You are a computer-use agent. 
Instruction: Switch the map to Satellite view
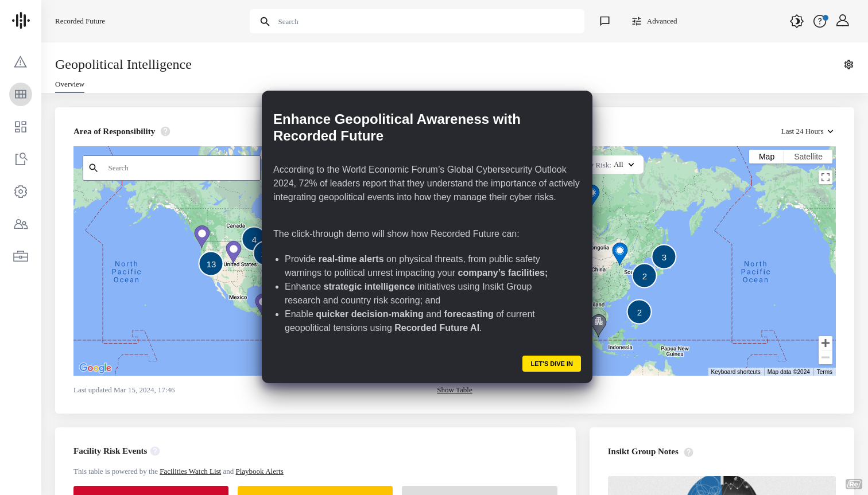pos(808,156)
